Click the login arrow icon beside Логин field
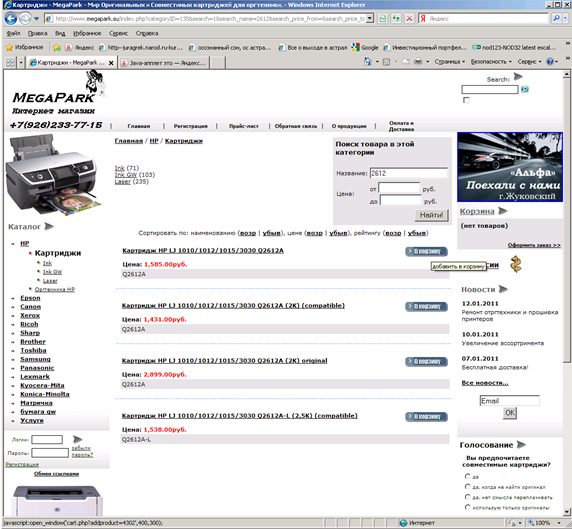Screen dimensions: 572x529 coord(78,439)
